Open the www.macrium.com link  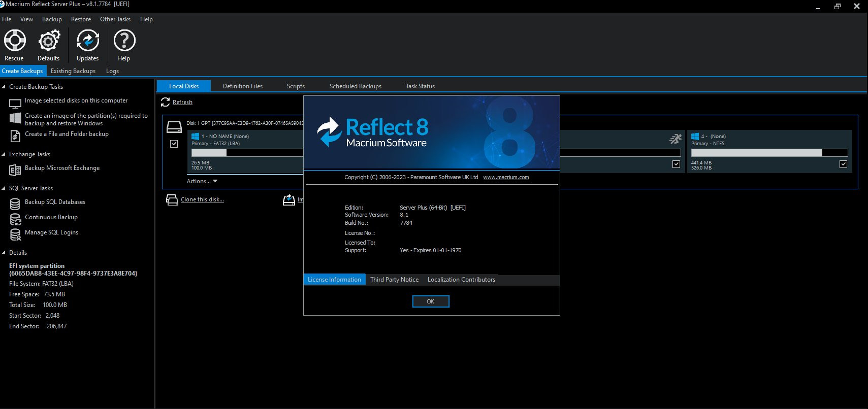506,178
